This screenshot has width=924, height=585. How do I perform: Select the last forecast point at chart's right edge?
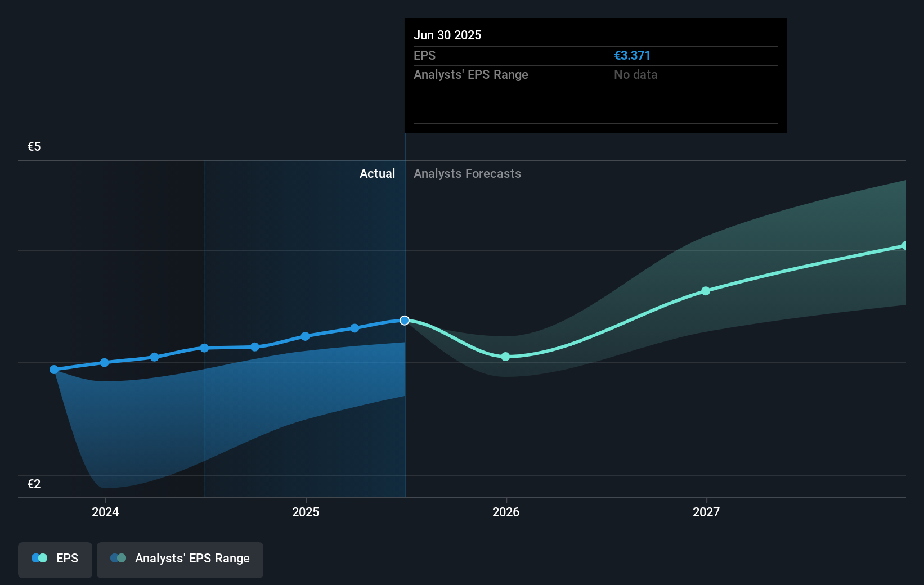click(904, 245)
